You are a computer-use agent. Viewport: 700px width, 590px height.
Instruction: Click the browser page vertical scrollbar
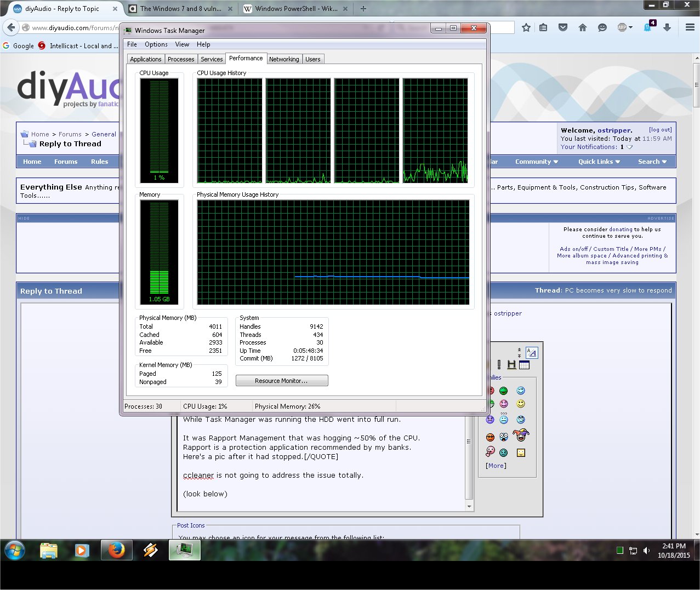pyautogui.click(x=696, y=296)
